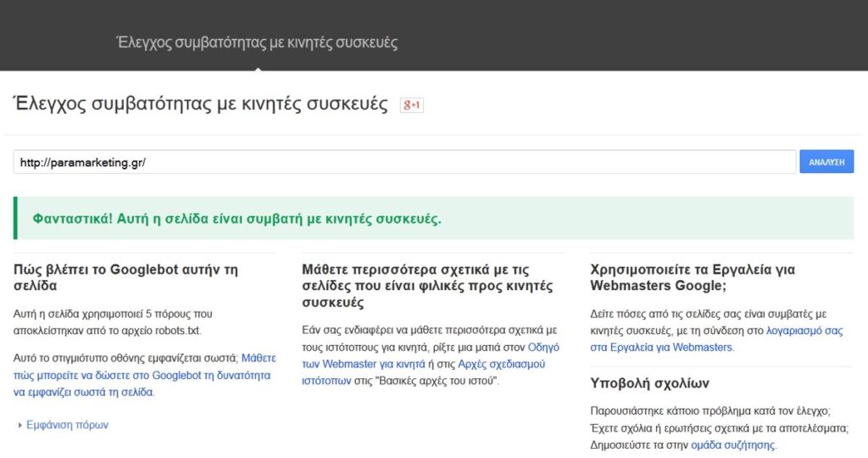Click the heading Υποβολή σχολίων

[x=649, y=383]
